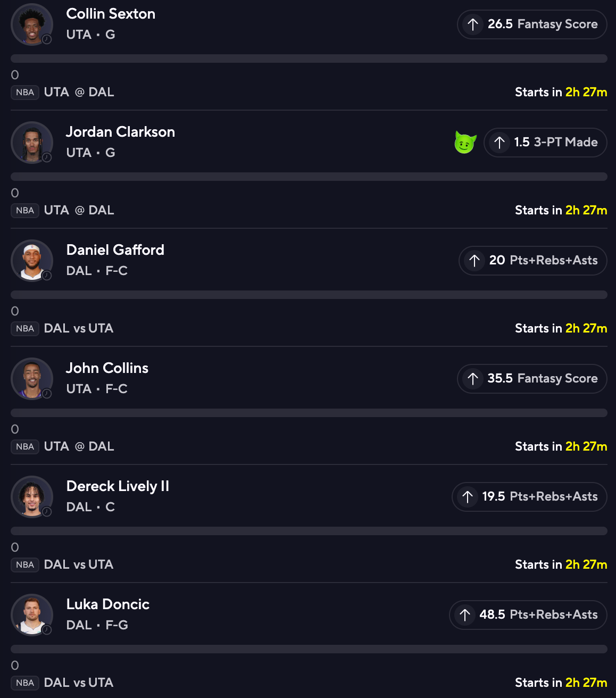The height and width of the screenshot is (698, 616).
Task: Click Jordan Clarkson's progress bar
Action: 309,177
